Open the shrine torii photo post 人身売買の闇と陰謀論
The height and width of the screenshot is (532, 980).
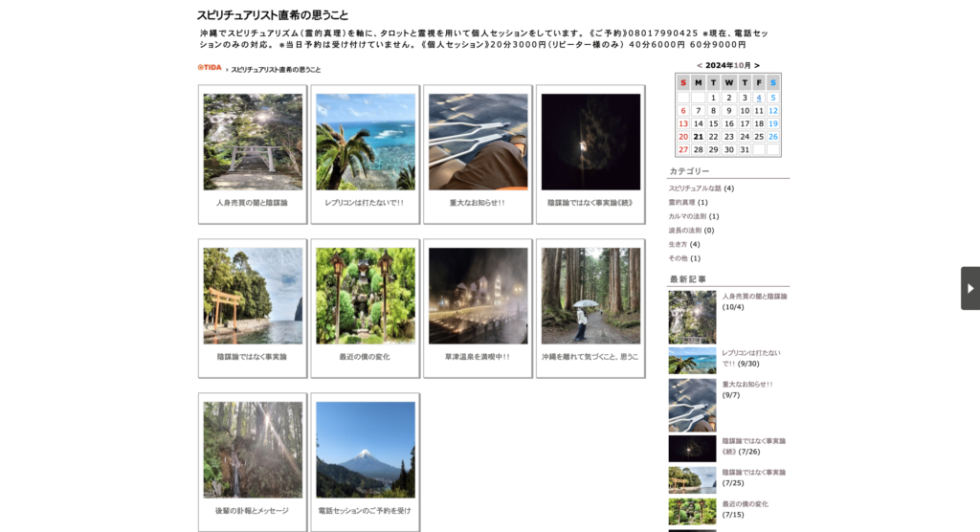click(x=253, y=143)
